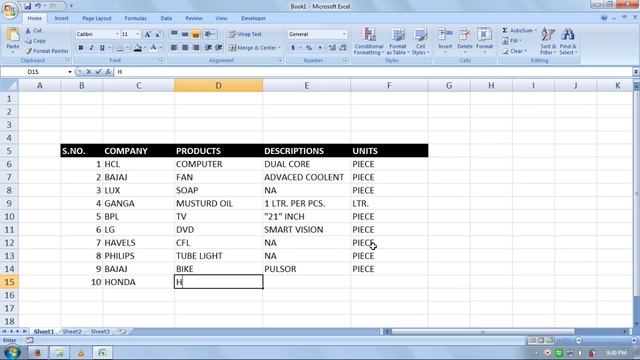Activate the Format Painter
Viewport: 640px width, 360px height.
click(47, 51)
